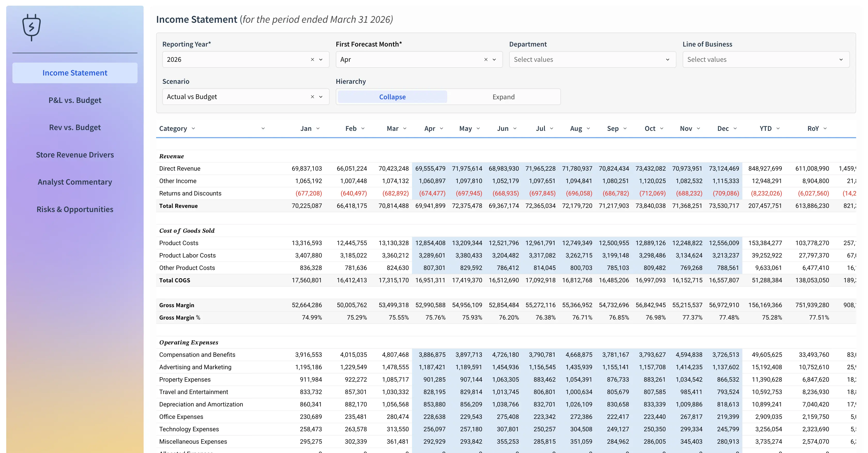Switch to Expand hierarchy view

504,97
